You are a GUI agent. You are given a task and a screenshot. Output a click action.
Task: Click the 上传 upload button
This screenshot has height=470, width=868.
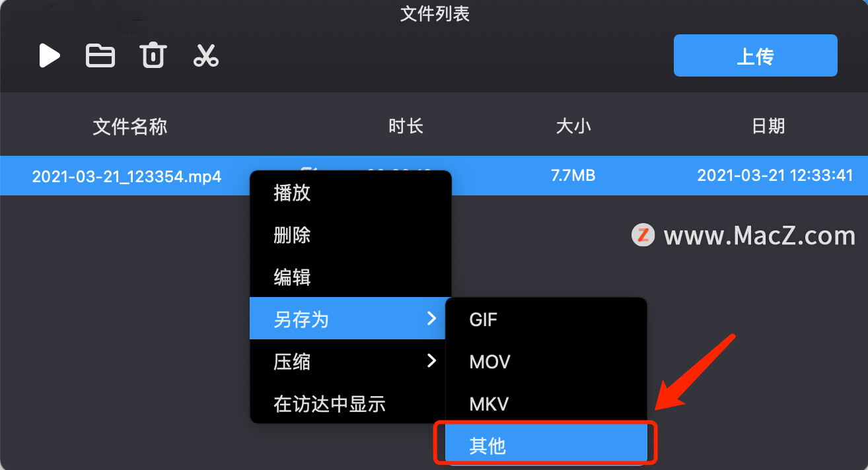[x=755, y=56]
